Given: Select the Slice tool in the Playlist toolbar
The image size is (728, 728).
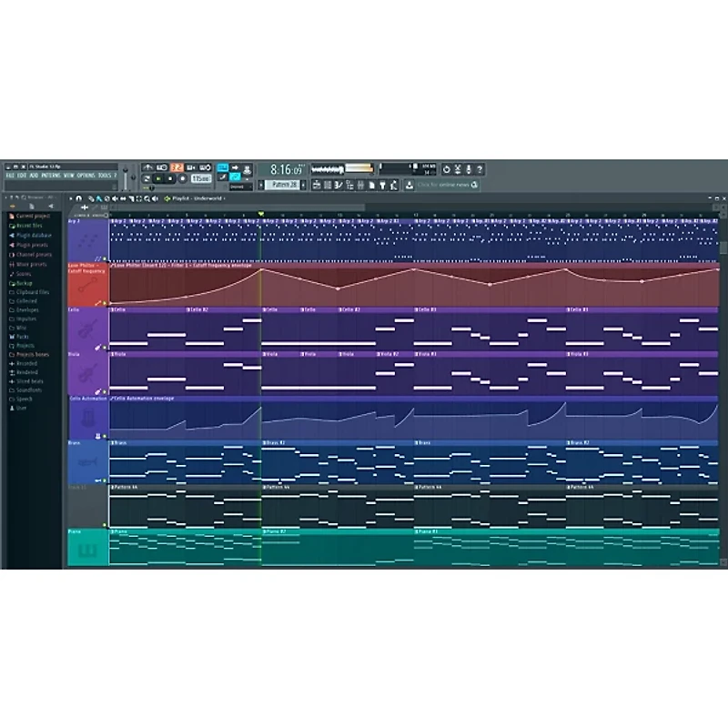Looking at the screenshot, I should [131, 197].
